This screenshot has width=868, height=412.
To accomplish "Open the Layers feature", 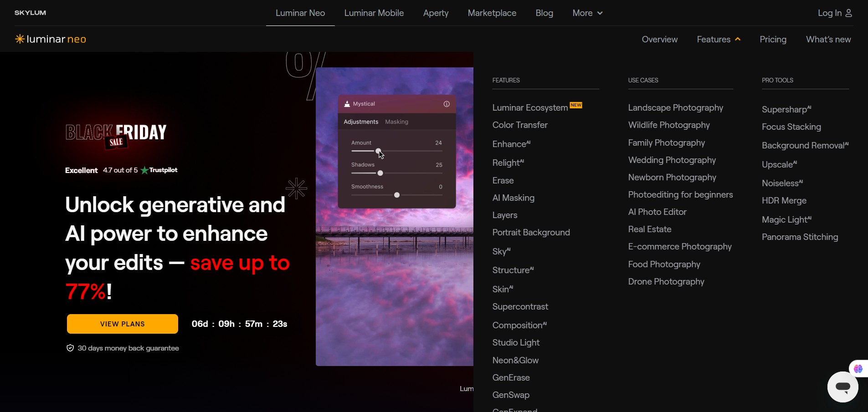I will [x=505, y=215].
